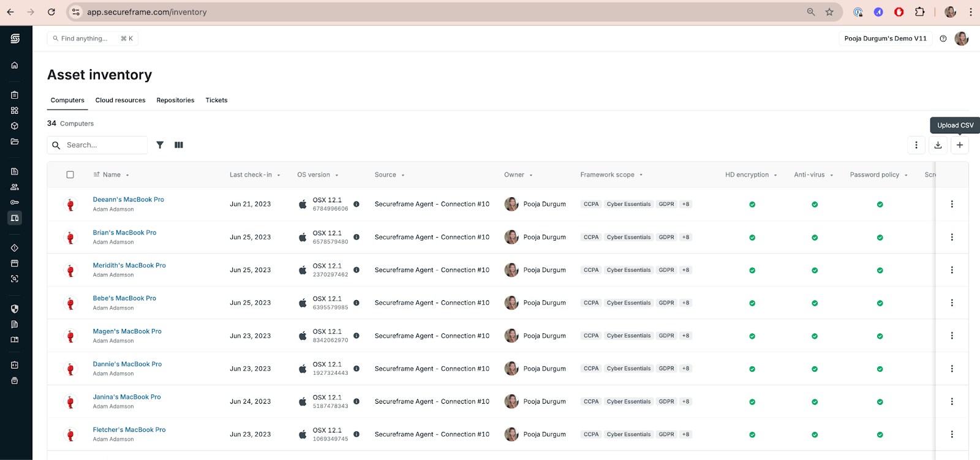Open the scan/face-frame icon in the sidebar
This screenshot has width=980, height=460.
coord(15,279)
